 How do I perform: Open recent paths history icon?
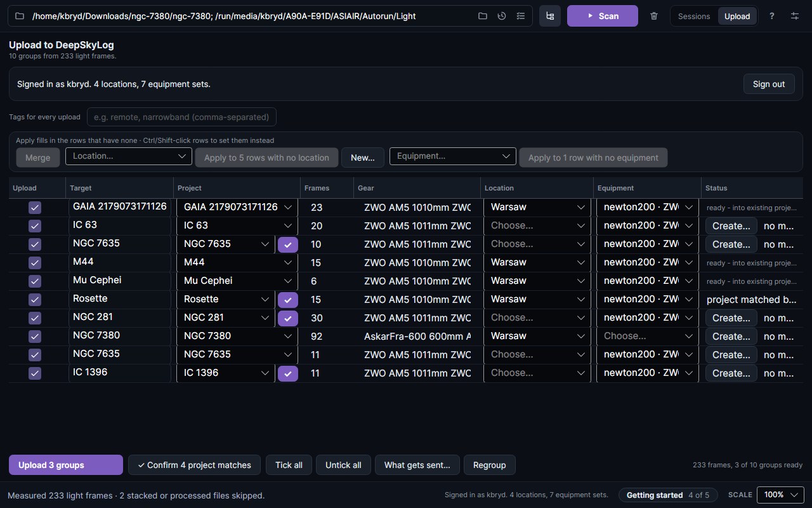tap(502, 16)
